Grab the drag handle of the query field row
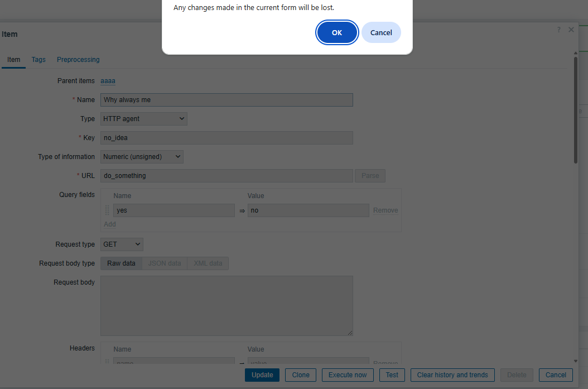Viewport: 588px width, 389px height. 107,210
